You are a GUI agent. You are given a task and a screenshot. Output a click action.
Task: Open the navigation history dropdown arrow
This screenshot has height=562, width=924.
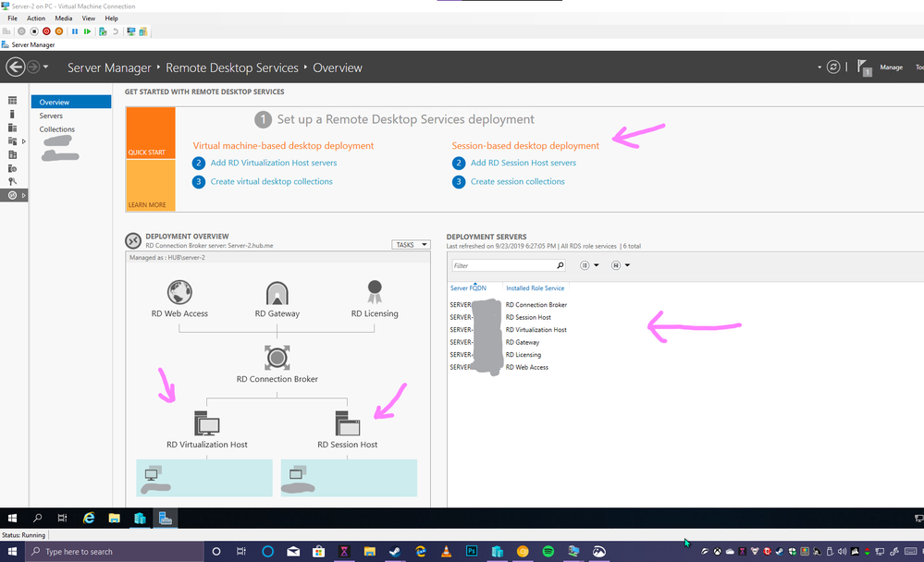pos(46,67)
